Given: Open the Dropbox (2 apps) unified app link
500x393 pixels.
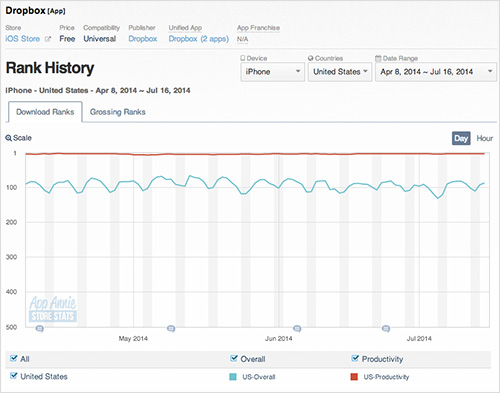Looking at the screenshot, I should tap(199, 39).
